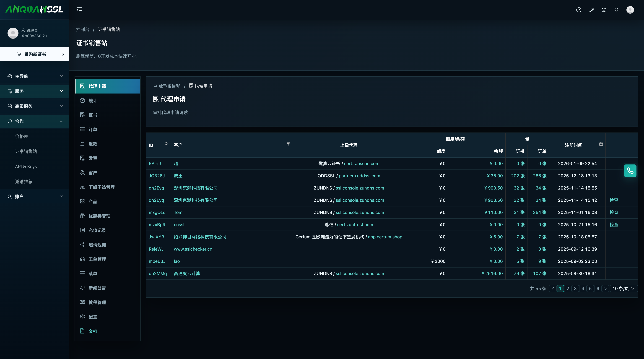
Task: Open the 10 条/页 page size dropdown
Action: coord(623,289)
